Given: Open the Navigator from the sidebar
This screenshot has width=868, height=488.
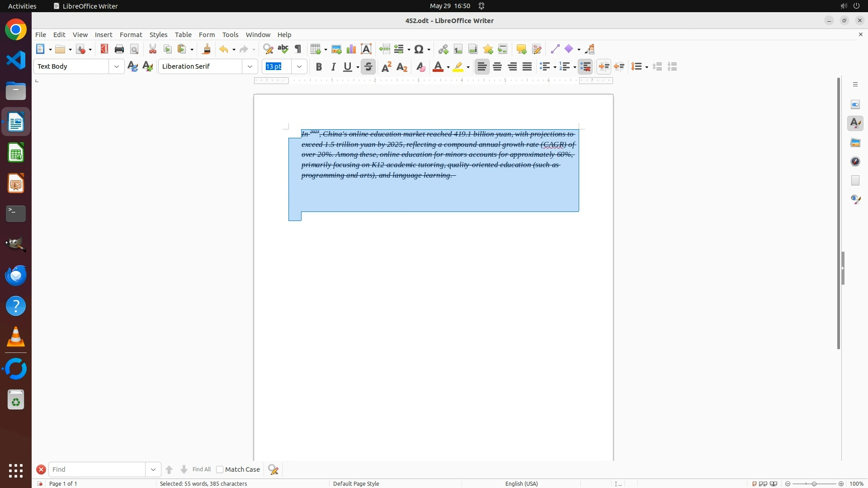Looking at the screenshot, I should pos(855,161).
